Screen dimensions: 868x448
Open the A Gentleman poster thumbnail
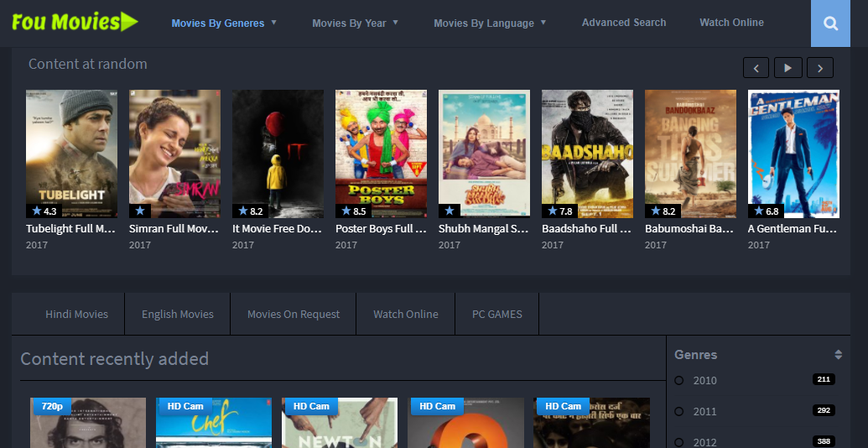[x=793, y=154]
